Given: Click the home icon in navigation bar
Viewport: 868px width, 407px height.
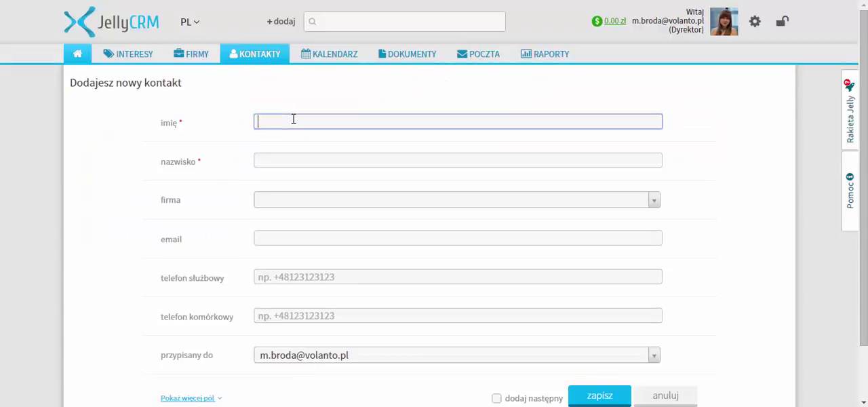Looking at the screenshot, I should click(77, 54).
